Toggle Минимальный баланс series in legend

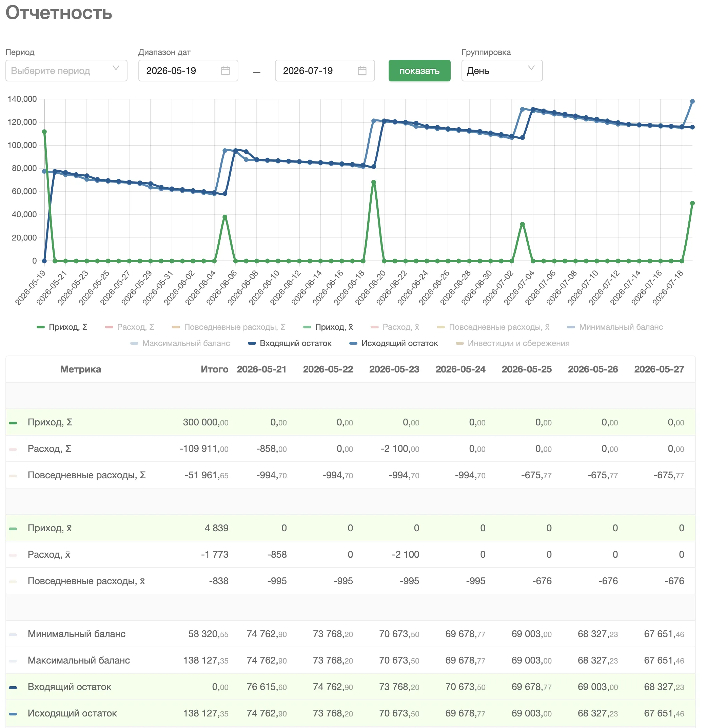615,327
